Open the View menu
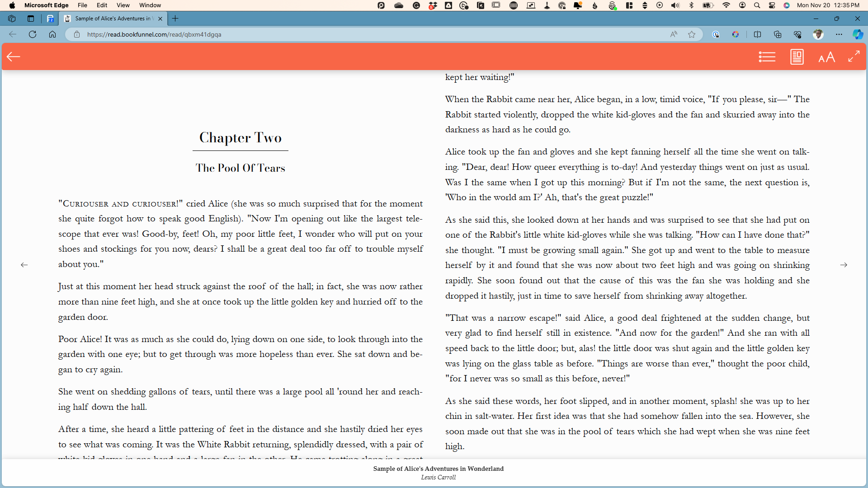The width and height of the screenshot is (868, 488). 123,5
